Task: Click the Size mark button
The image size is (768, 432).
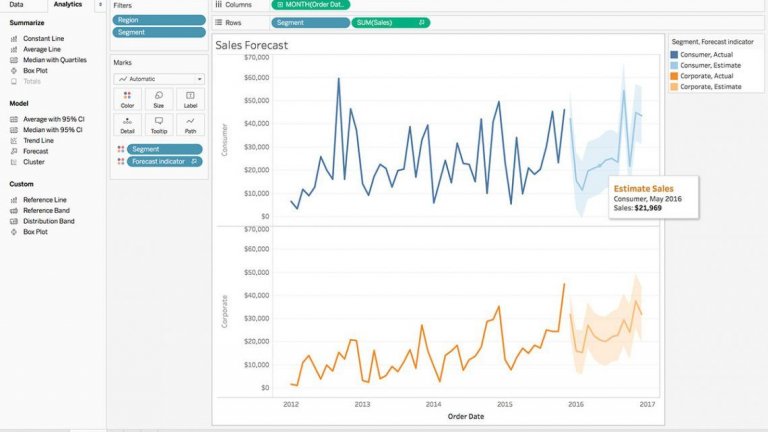Action: (158, 99)
